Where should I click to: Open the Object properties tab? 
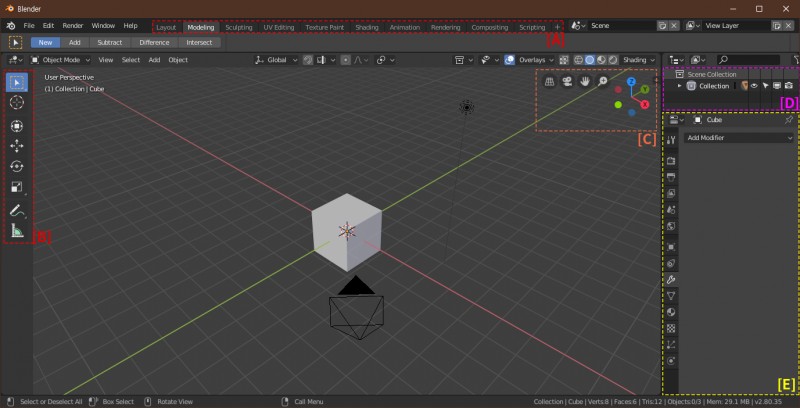coord(671,247)
